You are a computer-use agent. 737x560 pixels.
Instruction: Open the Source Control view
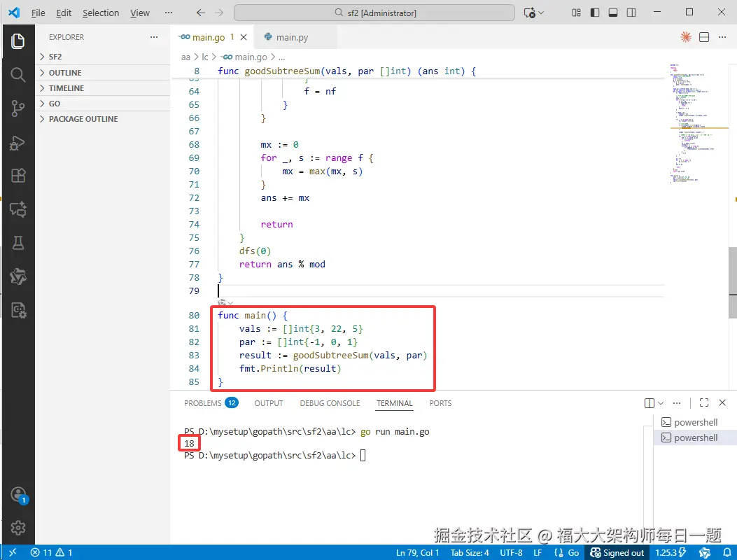[x=18, y=108]
